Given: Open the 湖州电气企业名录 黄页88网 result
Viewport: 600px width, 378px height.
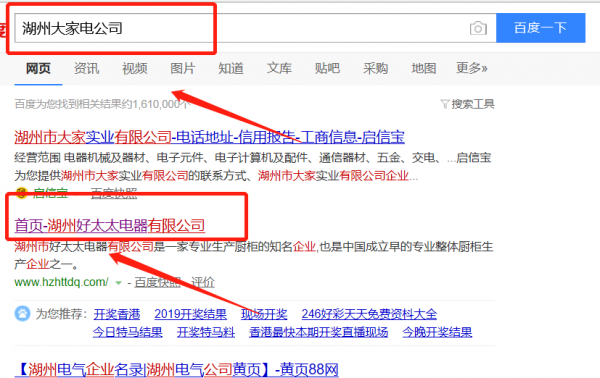Looking at the screenshot, I should [177, 370].
